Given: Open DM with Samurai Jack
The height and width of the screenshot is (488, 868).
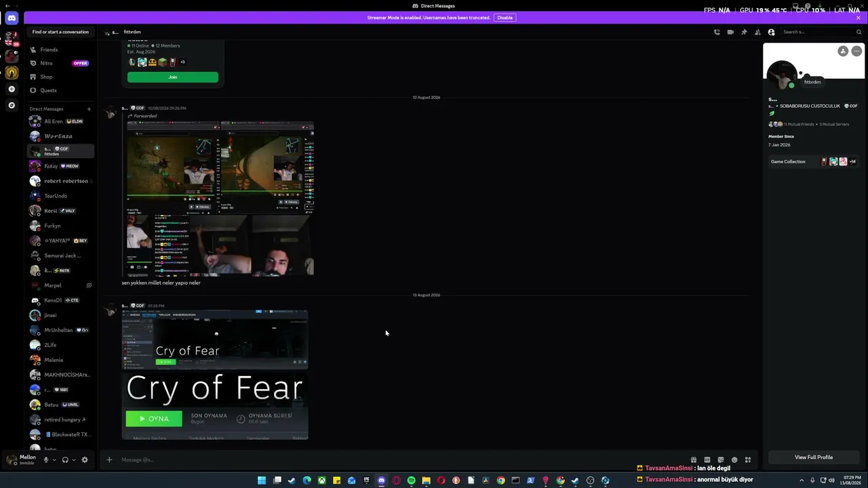Looking at the screenshot, I should tap(61, 256).
